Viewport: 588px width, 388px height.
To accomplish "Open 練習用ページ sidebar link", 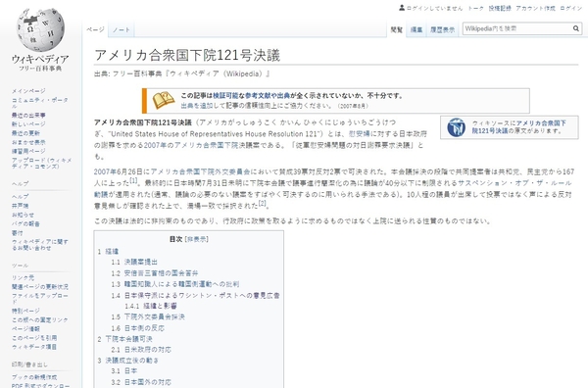I will [x=28, y=151].
